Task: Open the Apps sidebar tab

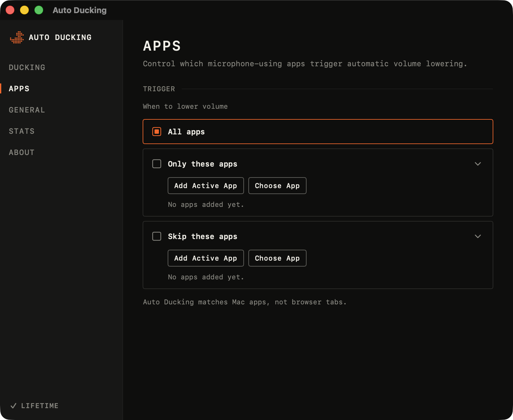Action: (19, 89)
